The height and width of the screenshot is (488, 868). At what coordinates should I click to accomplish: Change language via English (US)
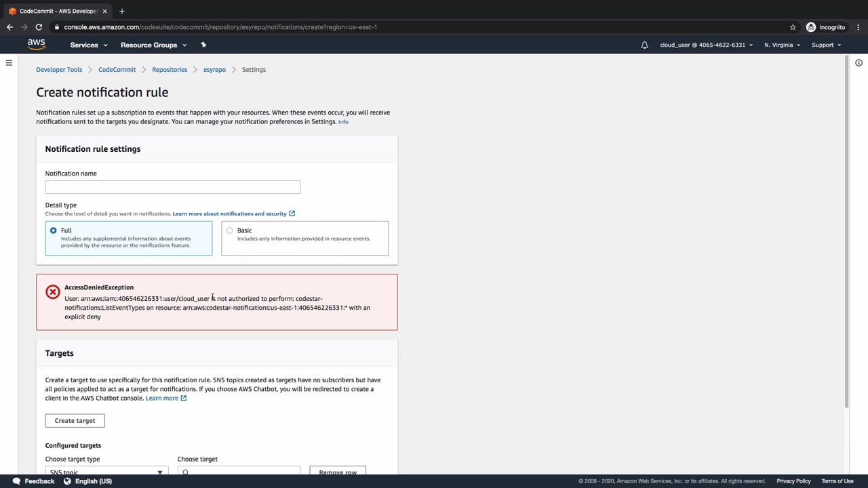point(94,481)
